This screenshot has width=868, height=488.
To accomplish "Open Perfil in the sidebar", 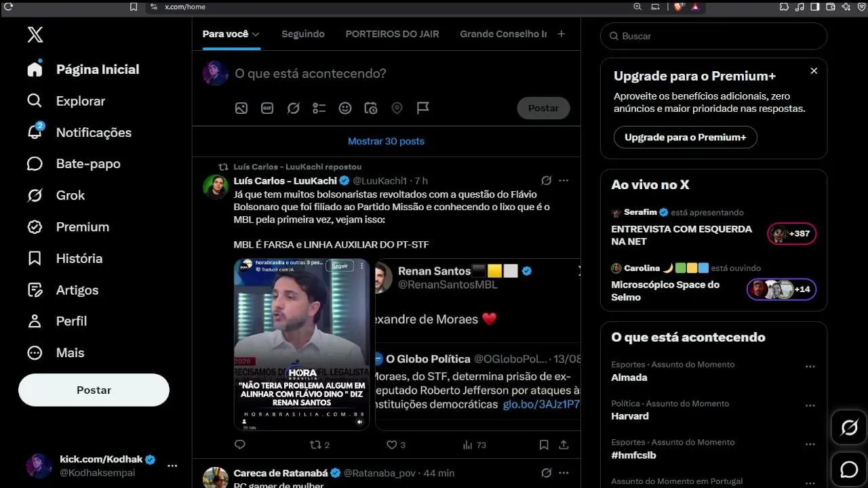I will 57,321.
